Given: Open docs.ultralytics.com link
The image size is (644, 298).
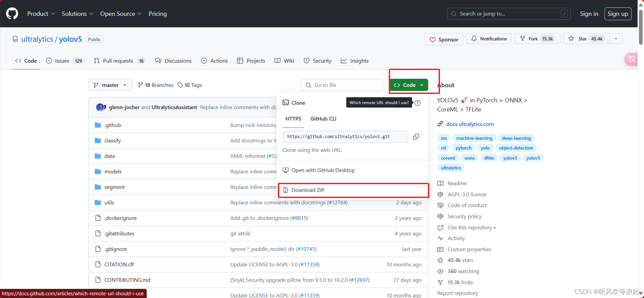Looking at the screenshot, I should point(470,124).
